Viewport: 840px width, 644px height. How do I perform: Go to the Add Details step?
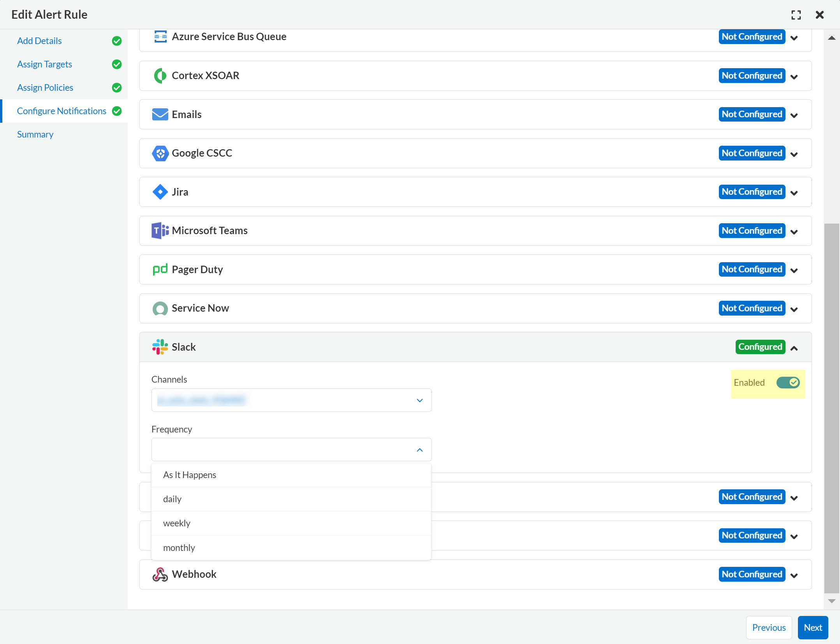39,41
